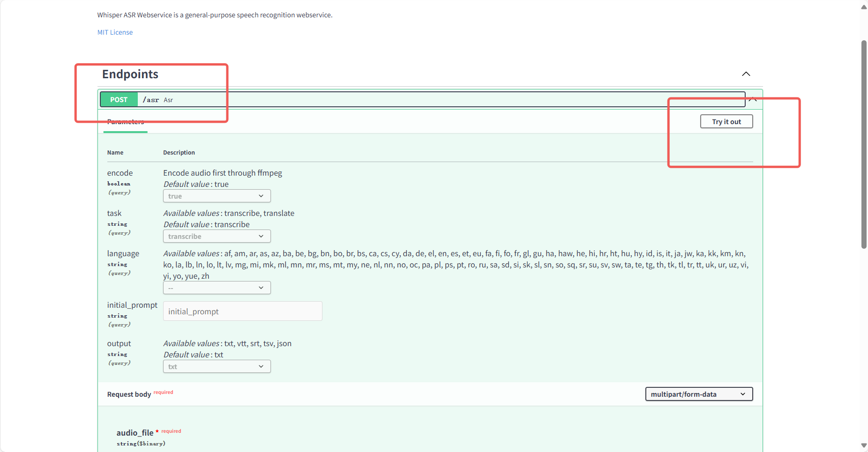Open the MIT License link
The image size is (868, 452).
[115, 32]
